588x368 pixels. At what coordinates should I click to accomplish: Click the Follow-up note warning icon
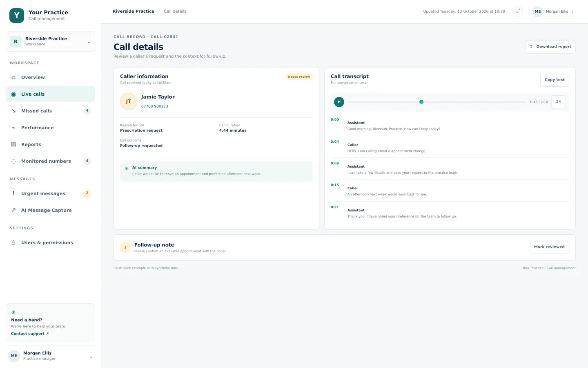click(x=125, y=247)
